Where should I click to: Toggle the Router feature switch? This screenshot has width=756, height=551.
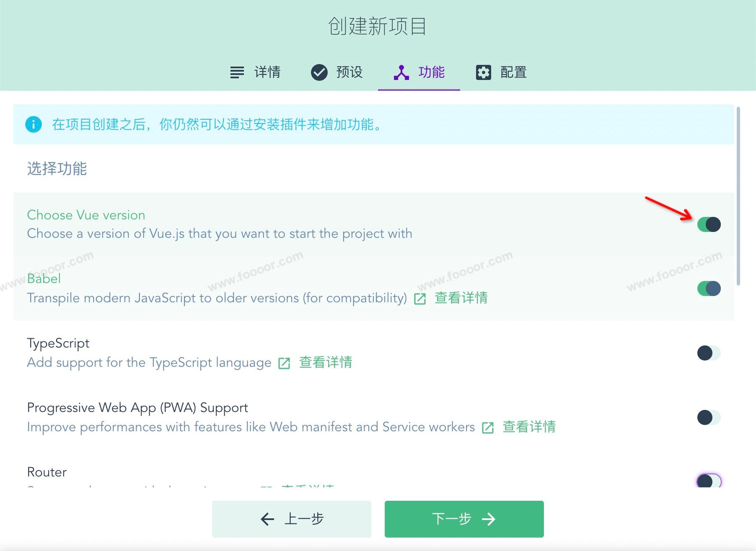click(x=709, y=481)
